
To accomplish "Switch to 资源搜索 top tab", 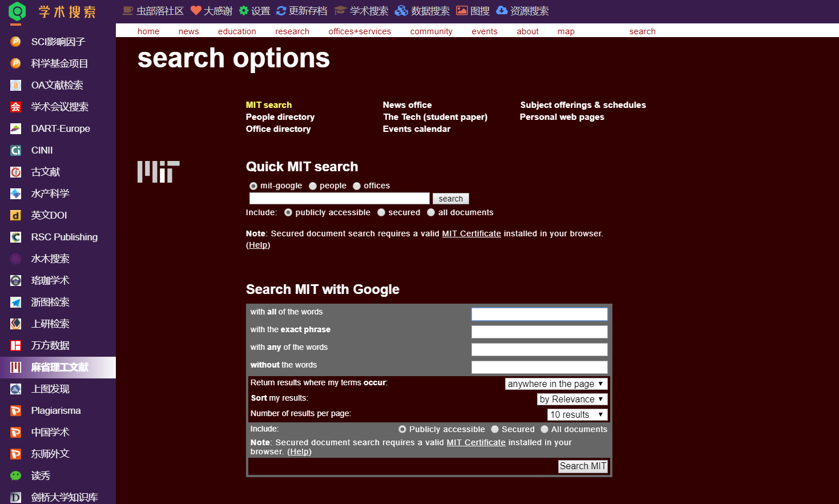I will click(x=522, y=11).
